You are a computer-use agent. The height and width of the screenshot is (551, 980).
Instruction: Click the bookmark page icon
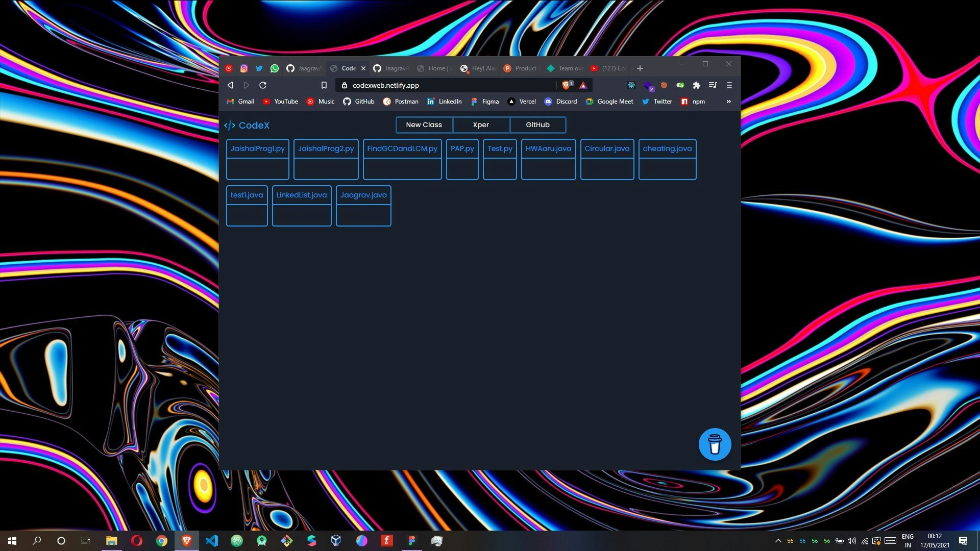(324, 85)
